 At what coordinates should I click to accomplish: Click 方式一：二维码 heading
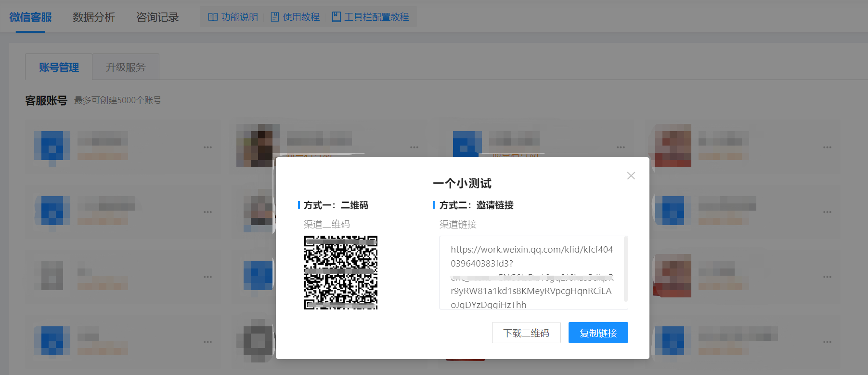coord(336,205)
